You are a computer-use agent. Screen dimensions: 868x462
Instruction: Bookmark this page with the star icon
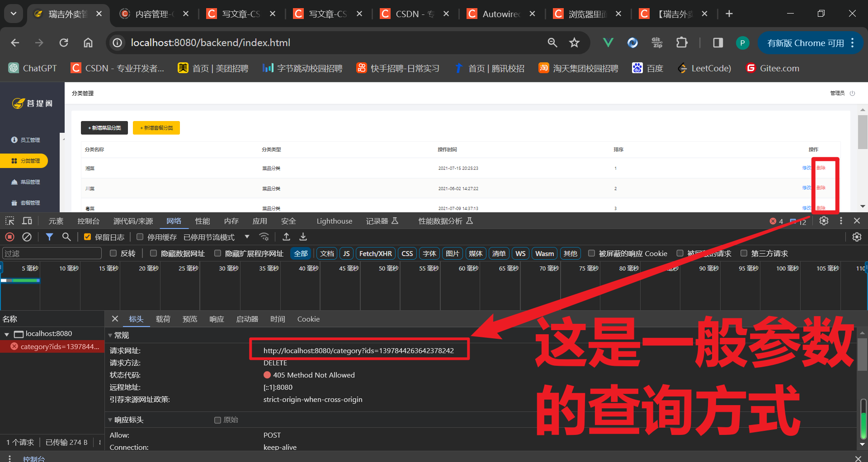click(x=574, y=43)
